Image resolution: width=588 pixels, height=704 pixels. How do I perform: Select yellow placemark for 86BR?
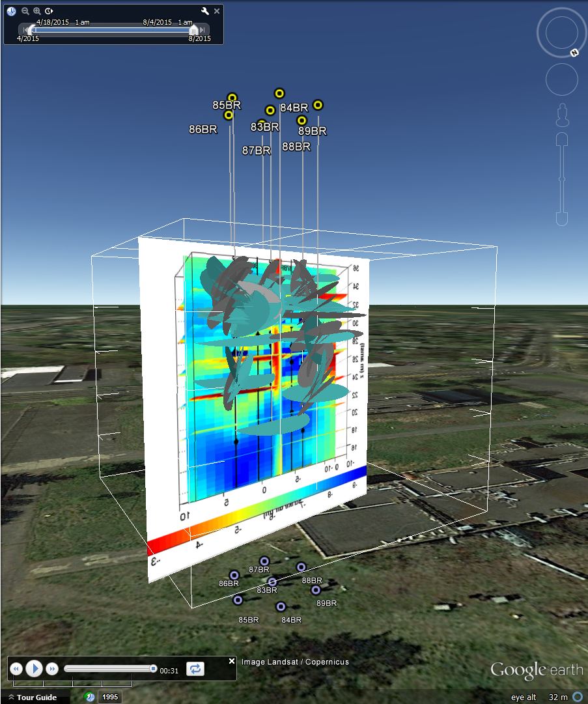[x=229, y=115]
